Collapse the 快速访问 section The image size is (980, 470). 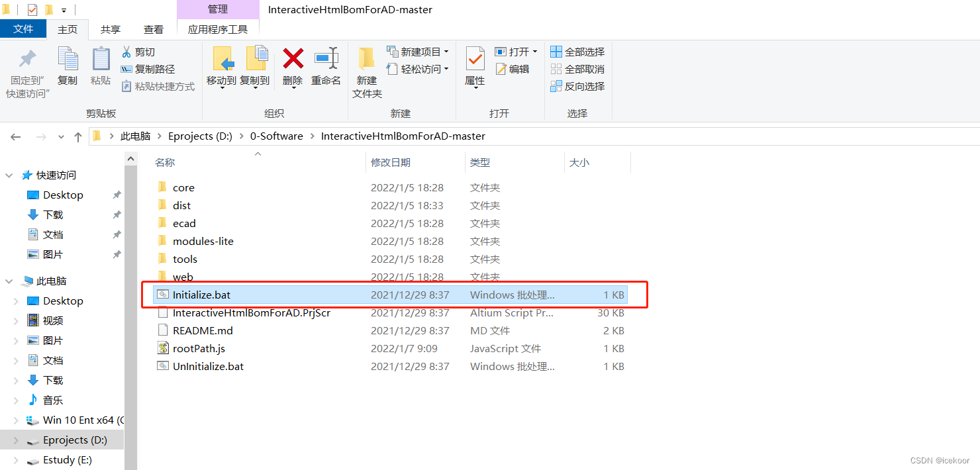pyautogui.click(x=8, y=174)
